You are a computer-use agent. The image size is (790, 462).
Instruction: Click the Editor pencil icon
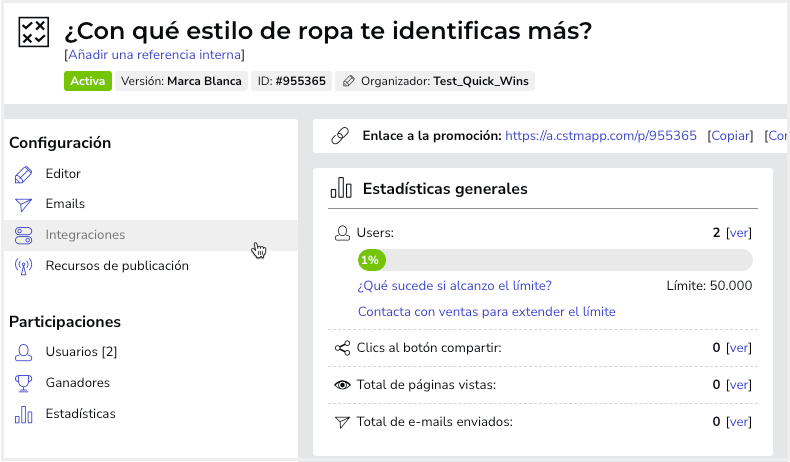click(23, 174)
